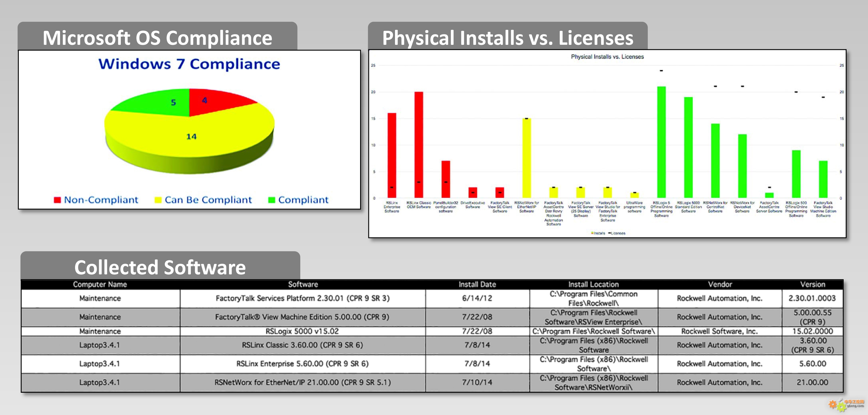This screenshot has height=415, width=868.
Task: Select FactoryTalk View Machine Edition 5.00.00 cell
Action: [x=303, y=317]
